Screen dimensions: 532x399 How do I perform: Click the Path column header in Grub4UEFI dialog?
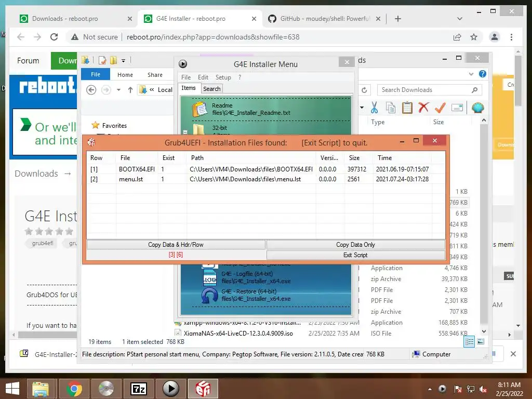tap(251, 158)
